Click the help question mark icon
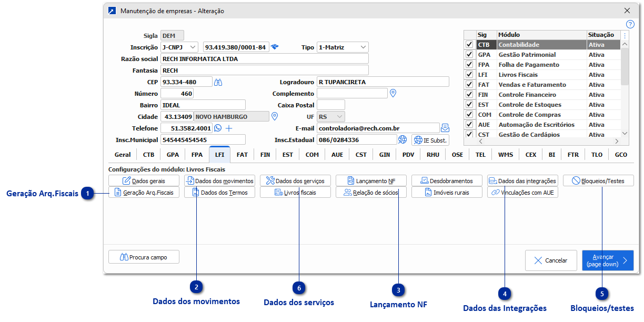 630,24
